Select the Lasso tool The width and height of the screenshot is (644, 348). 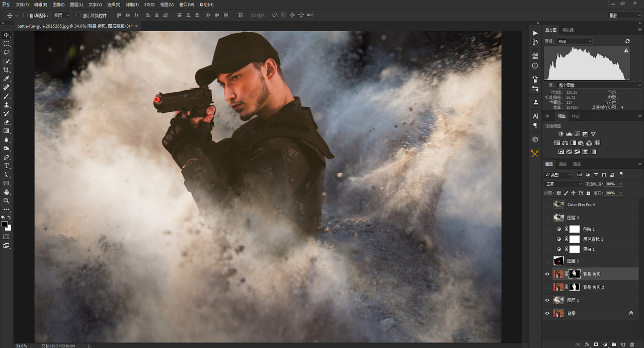tap(7, 52)
